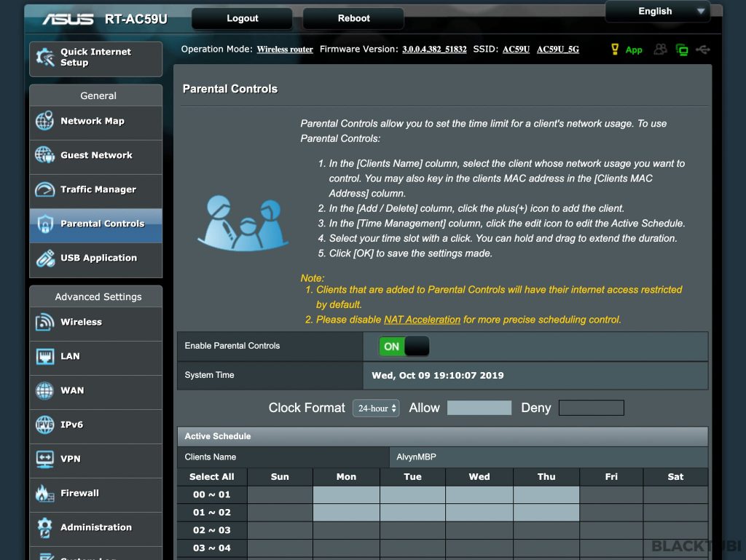Click the AlvynMBP client name

(x=416, y=457)
